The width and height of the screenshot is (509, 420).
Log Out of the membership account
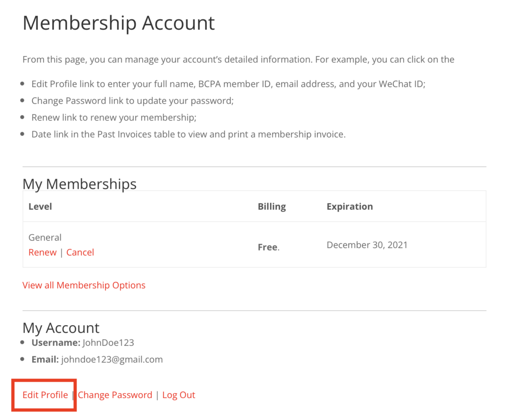click(178, 395)
